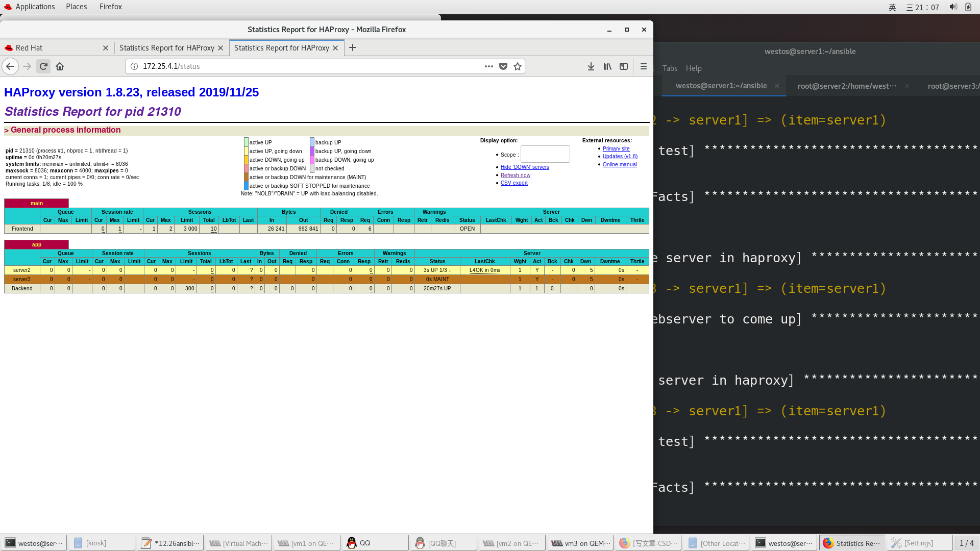Select root@server3 terminal tab
980x551 pixels.
952,86
